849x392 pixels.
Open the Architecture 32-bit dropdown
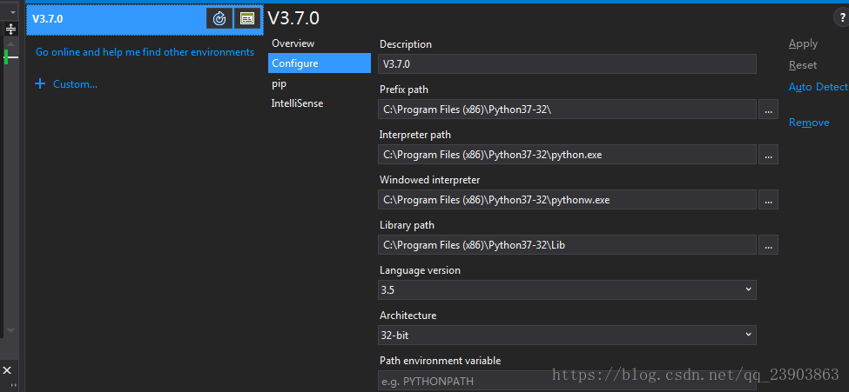pos(567,335)
